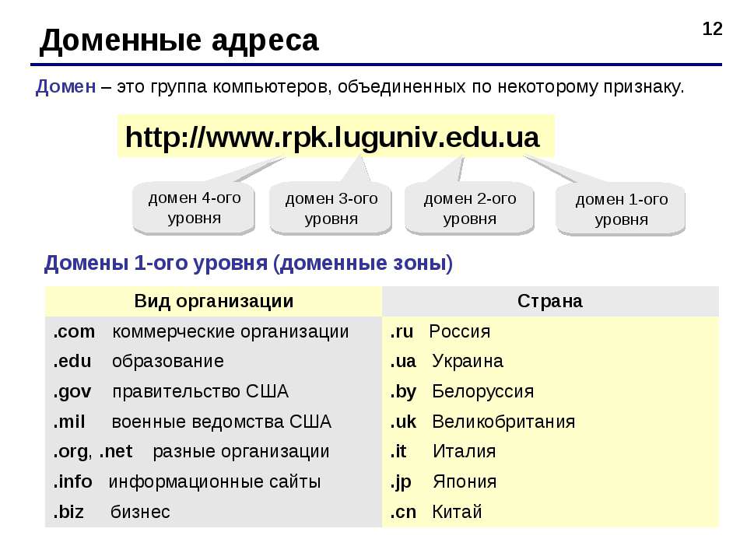Click the '.ua' country code in table
The height and width of the screenshot is (560, 747).
403,362
